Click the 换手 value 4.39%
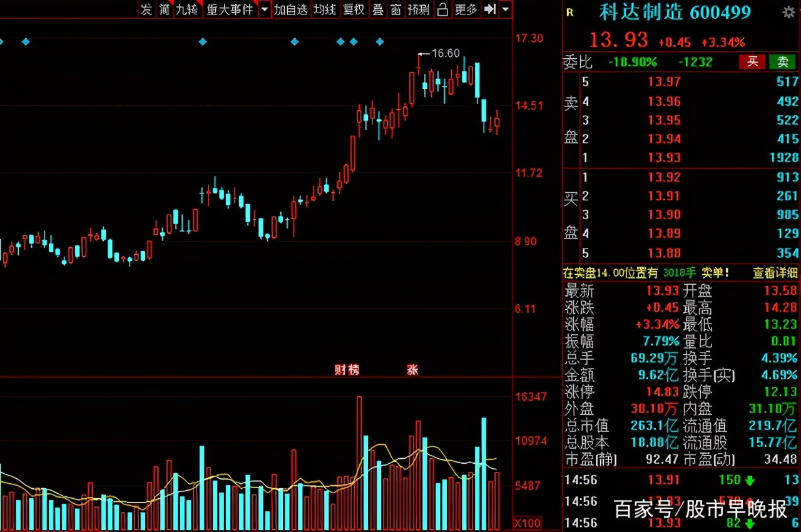 (780, 359)
